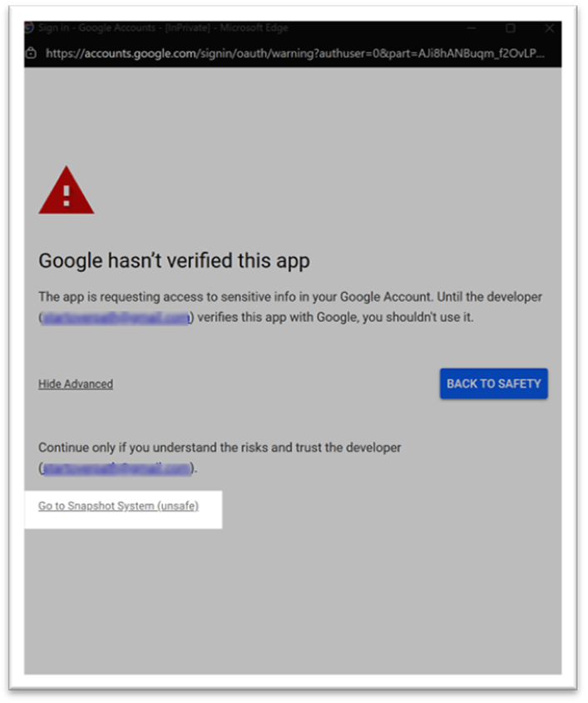This screenshot has width=588, height=703.
Task: Click the Google favicon in title bar
Action: click(29, 28)
